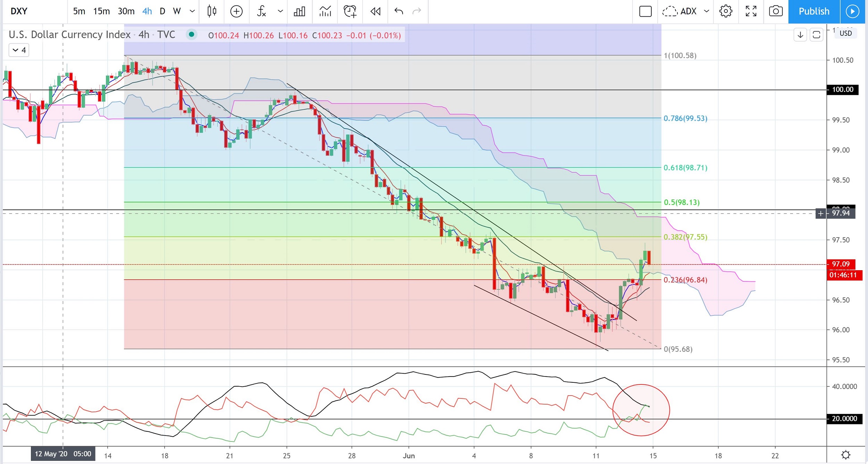The image size is (868, 464).
Task: Open price scale settings gear at bottom right
Action: pos(846,455)
